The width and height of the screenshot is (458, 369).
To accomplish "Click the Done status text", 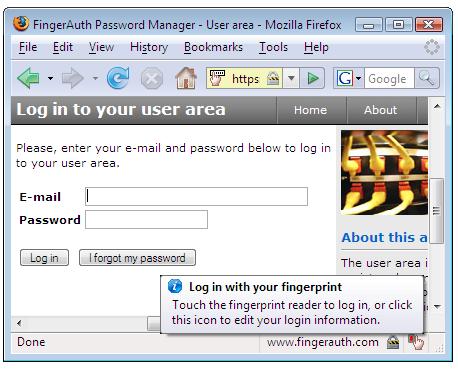I will (x=31, y=342).
